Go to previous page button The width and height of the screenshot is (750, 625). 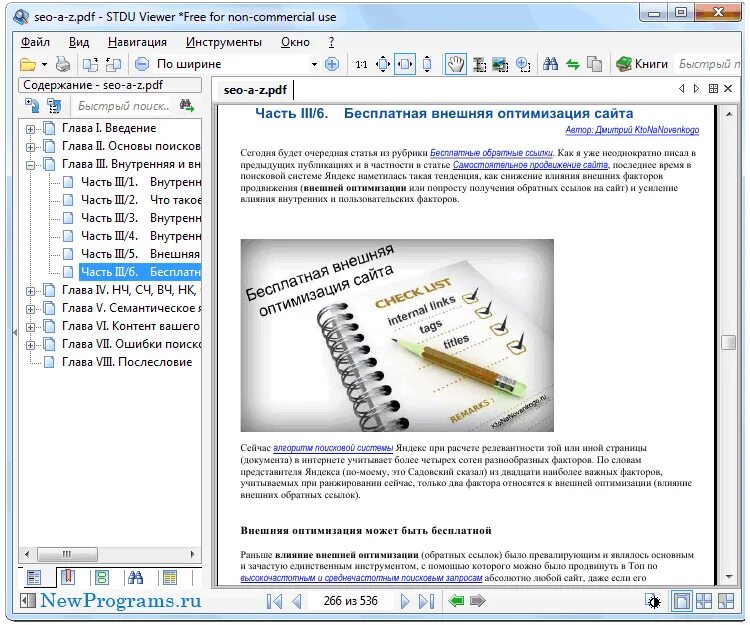[x=297, y=601]
